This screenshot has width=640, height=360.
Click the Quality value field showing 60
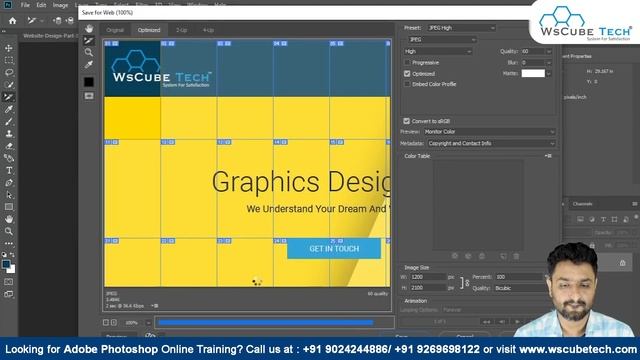pos(533,51)
